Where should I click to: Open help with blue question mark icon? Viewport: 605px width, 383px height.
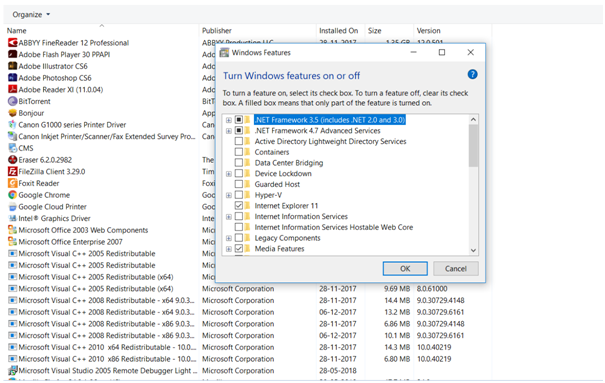(472, 74)
